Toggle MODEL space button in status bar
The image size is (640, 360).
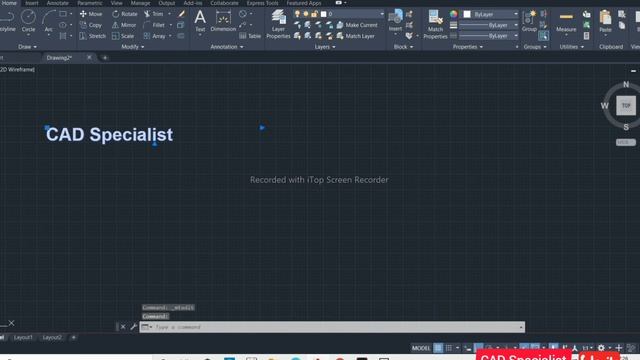pos(421,348)
